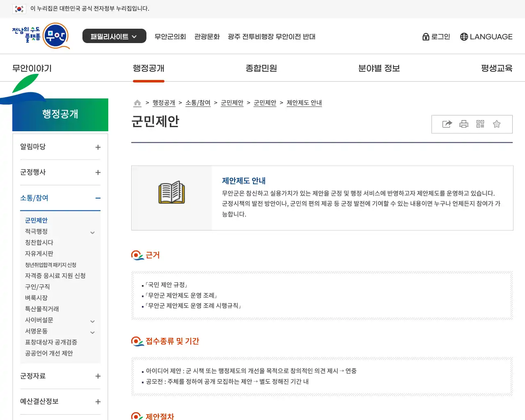The width and height of the screenshot is (525, 420).
Task: Open the 무안군의회 menu item
Action: coord(170,37)
